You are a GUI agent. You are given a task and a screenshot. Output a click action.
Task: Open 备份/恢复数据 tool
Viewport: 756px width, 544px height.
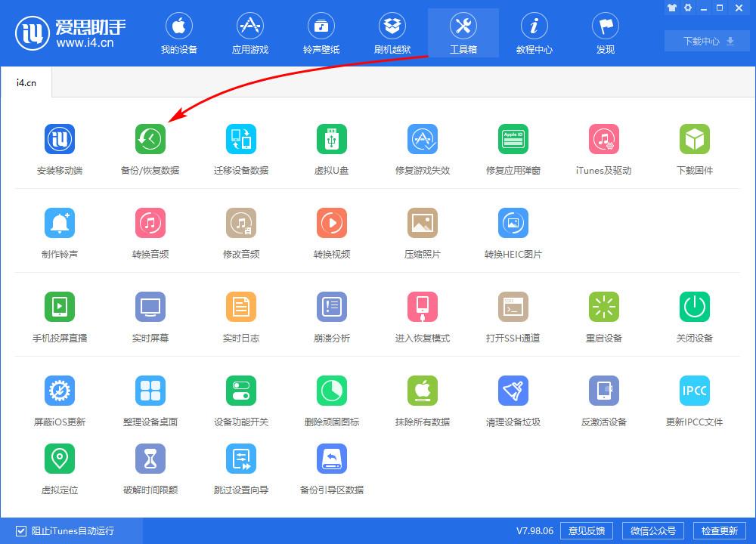150,139
